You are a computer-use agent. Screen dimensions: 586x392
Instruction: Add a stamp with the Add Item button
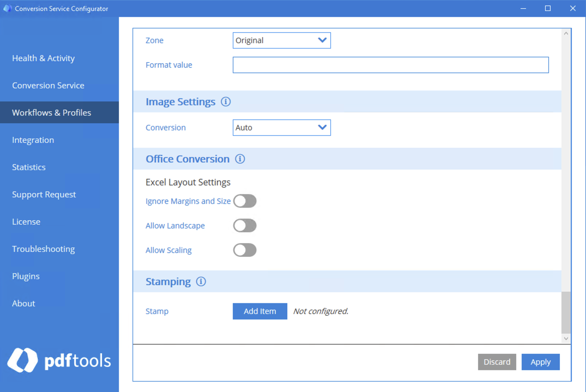(x=259, y=311)
